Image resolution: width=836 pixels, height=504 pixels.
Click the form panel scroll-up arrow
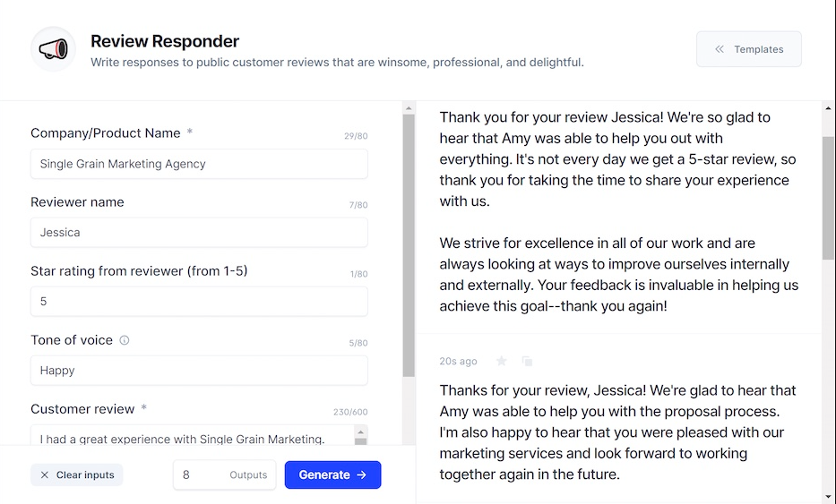coord(409,108)
